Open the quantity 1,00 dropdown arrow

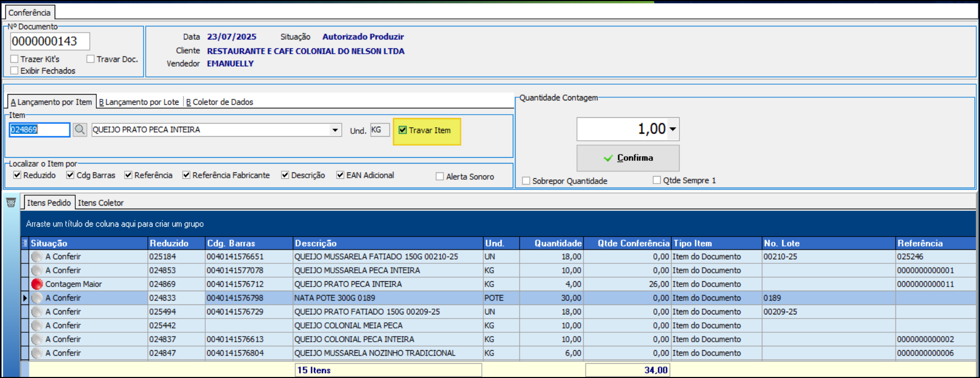pos(673,129)
